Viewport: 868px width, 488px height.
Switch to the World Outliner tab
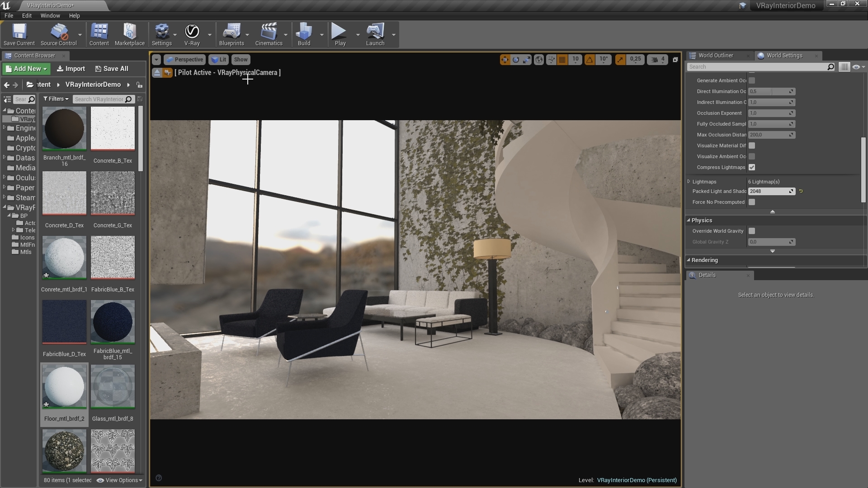click(716, 56)
